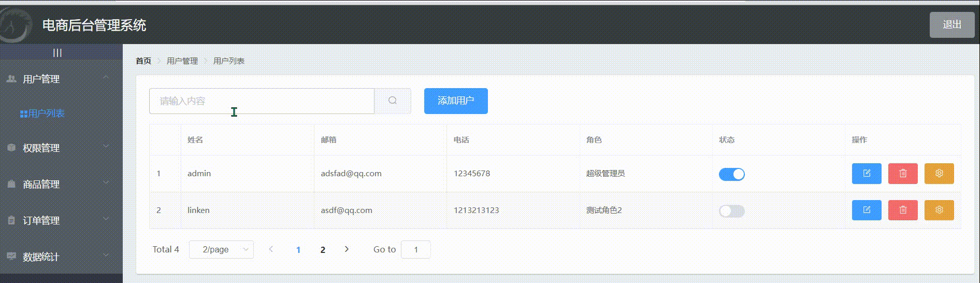Image resolution: width=980 pixels, height=283 pixels.
Task: Click the 邮箱 column header
Action: coord(328,140)
